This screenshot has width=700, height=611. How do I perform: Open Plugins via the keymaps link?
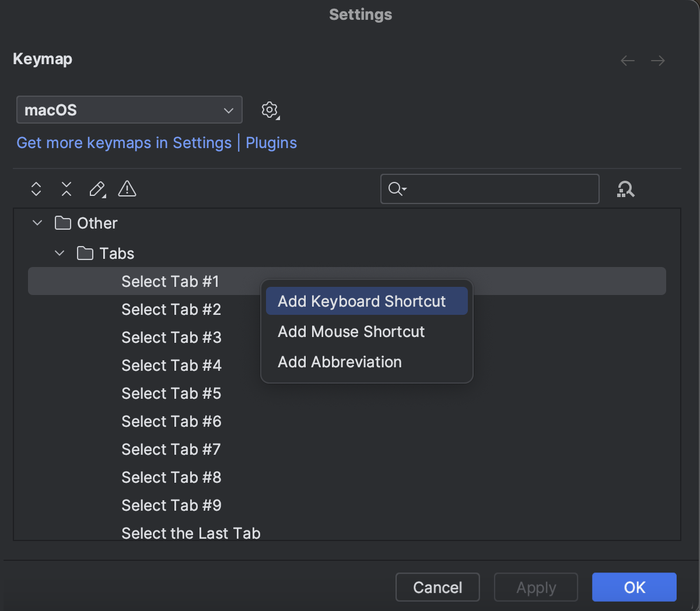271,142
